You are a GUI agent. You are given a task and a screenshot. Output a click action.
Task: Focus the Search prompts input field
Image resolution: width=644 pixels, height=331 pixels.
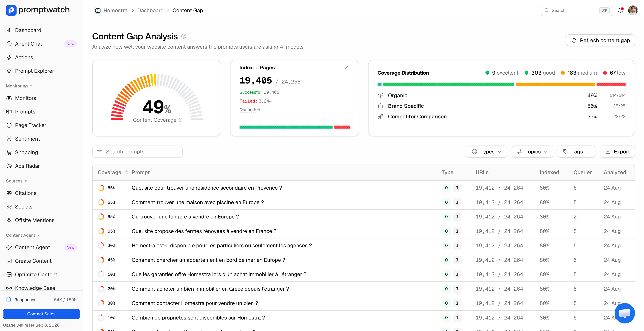click(x=137, y=152)
